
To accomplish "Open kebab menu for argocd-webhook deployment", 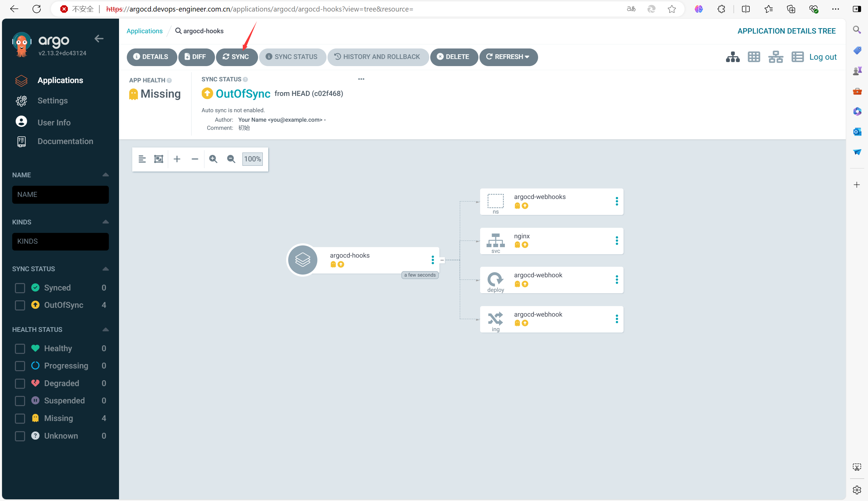I will [617, 280].
